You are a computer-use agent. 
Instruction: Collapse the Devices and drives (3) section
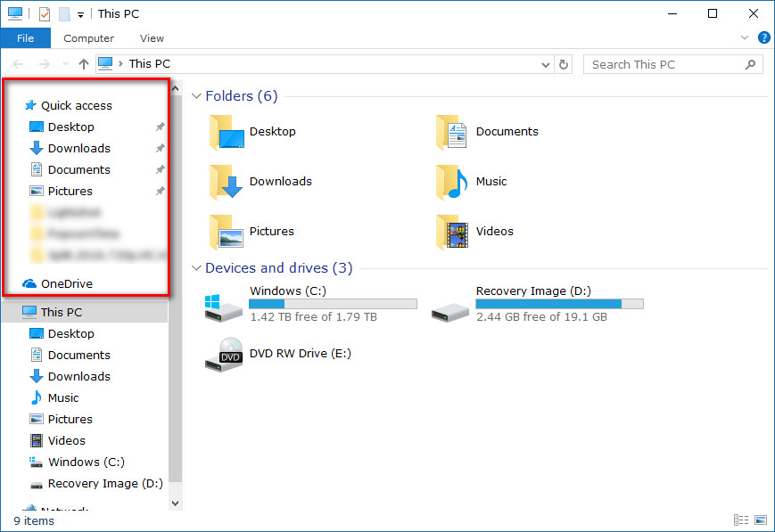point(197,268)
